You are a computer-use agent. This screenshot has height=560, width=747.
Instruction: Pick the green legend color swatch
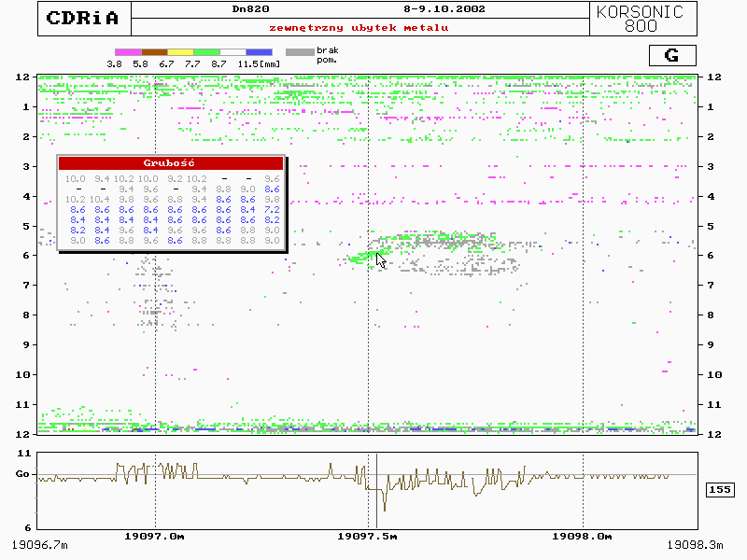coord(206,52)
